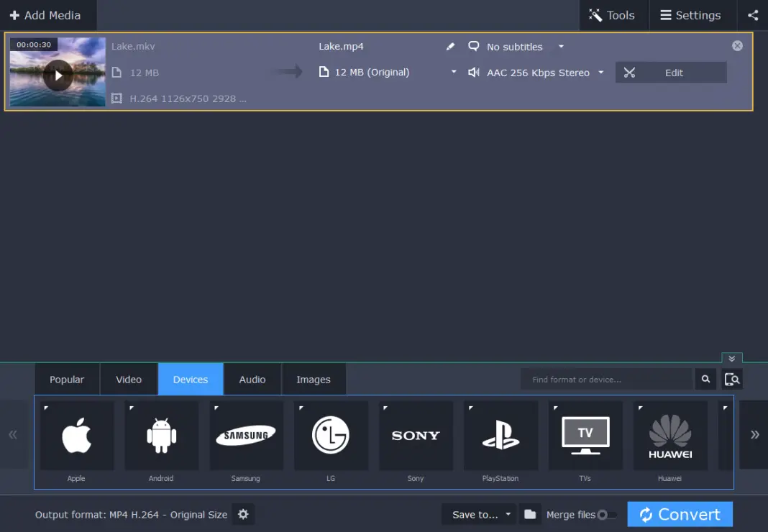This screenshot has width=768, height=532.
Task: Open output format settings gear
Action: 243,514
